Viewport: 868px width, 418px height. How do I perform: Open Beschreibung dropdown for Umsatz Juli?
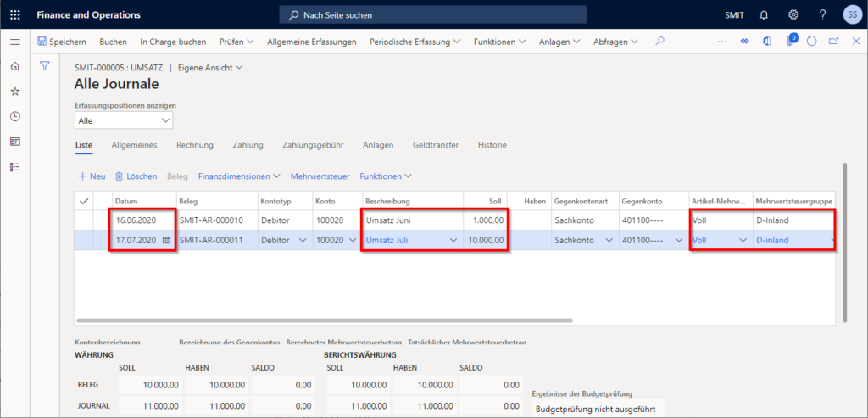pos(453,240)
